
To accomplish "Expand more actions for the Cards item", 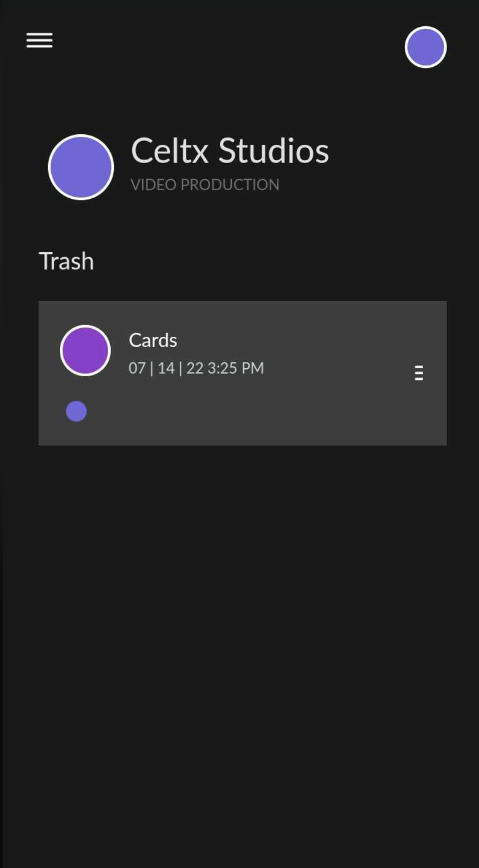I will pos(419,373).
